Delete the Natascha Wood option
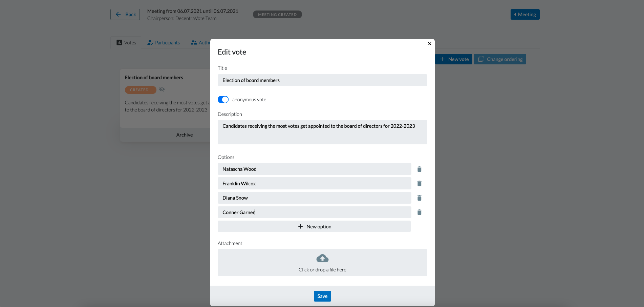Image resolution: width=644 pixels, height=307 pixels. point(419,169)
